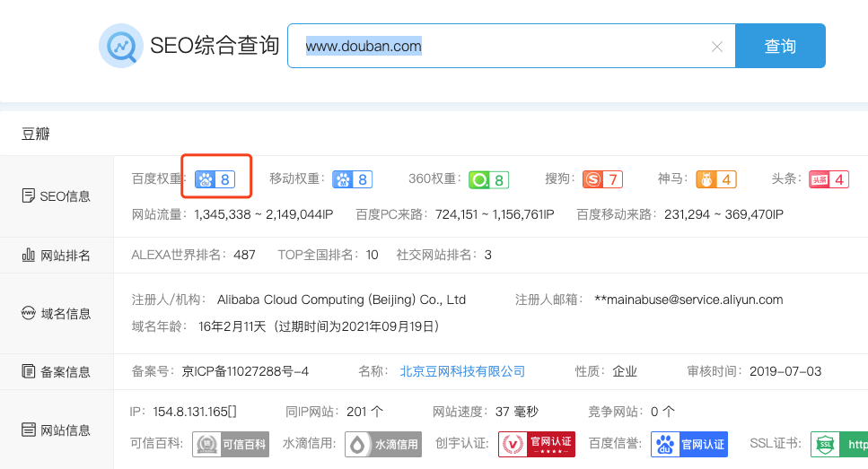Open the 百度权重 badge showing 8

point(215,179)
